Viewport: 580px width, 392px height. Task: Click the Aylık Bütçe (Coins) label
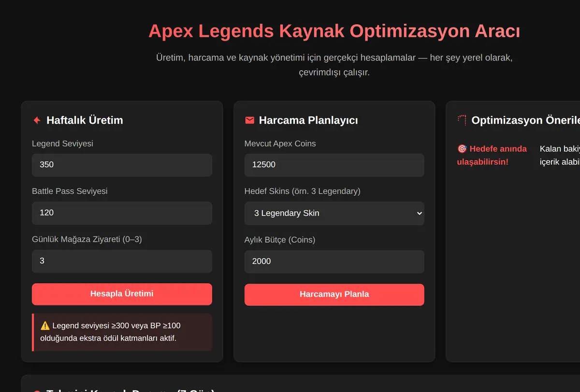(280, 240)
